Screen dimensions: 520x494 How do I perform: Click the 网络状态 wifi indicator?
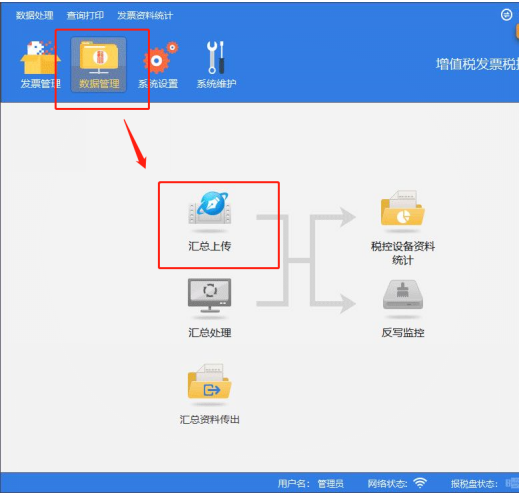click(420, 483)
